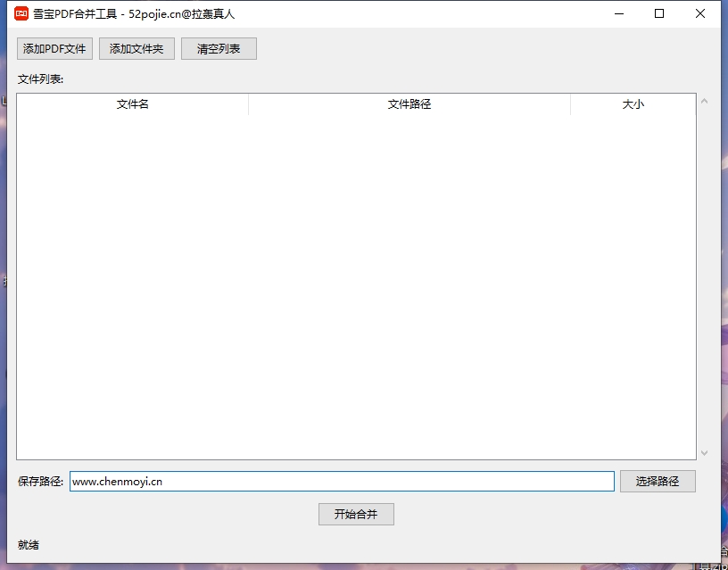Sort by the 文件名 column header
The height and width of the screenshot is (570, 728).
(132, 104)
